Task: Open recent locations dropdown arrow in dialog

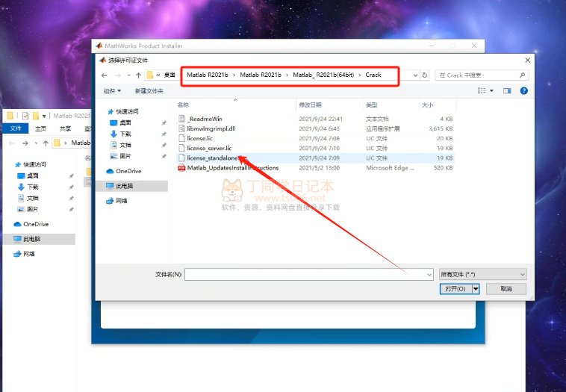Action: pos(129,75)
